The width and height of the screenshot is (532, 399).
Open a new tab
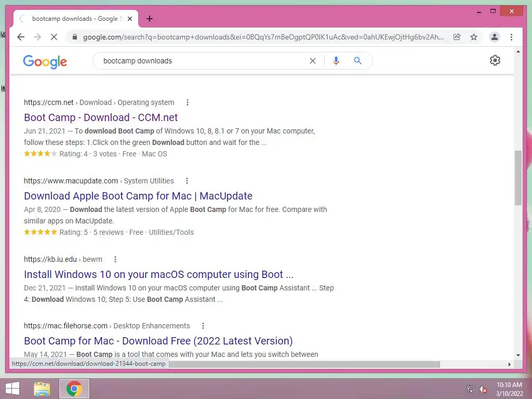coord(150,19)
